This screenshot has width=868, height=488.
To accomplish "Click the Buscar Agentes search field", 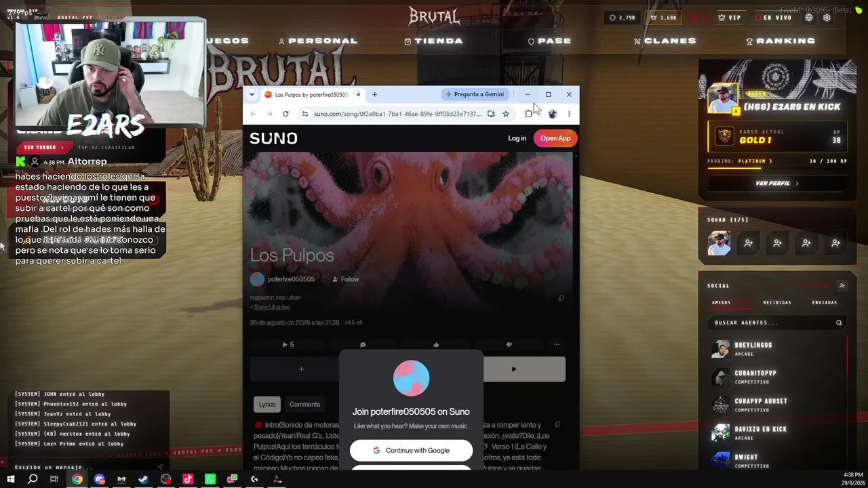I will [x=777, y=323].
